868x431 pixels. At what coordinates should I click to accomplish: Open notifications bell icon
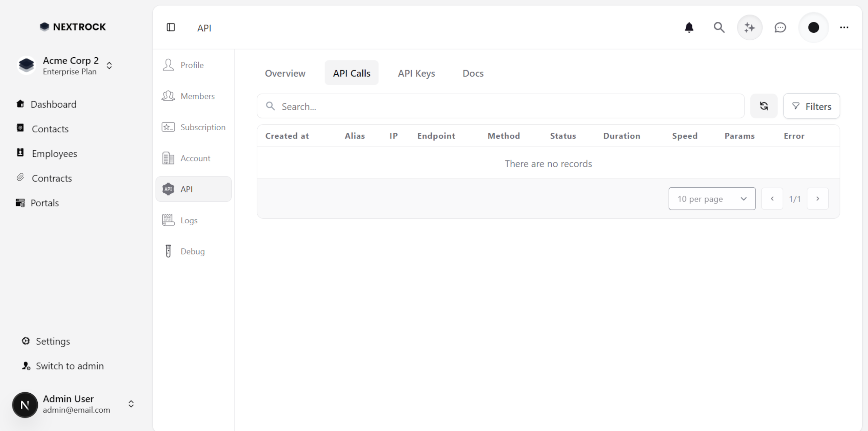click(689, 27)
